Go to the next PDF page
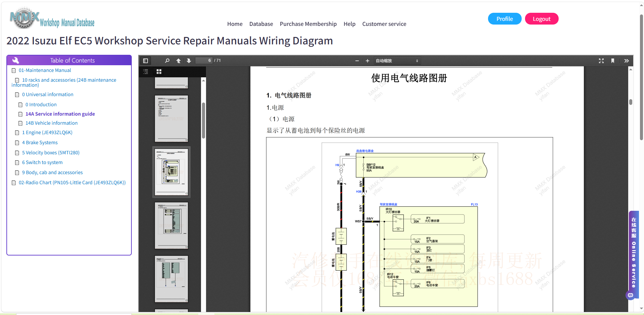 189,61
